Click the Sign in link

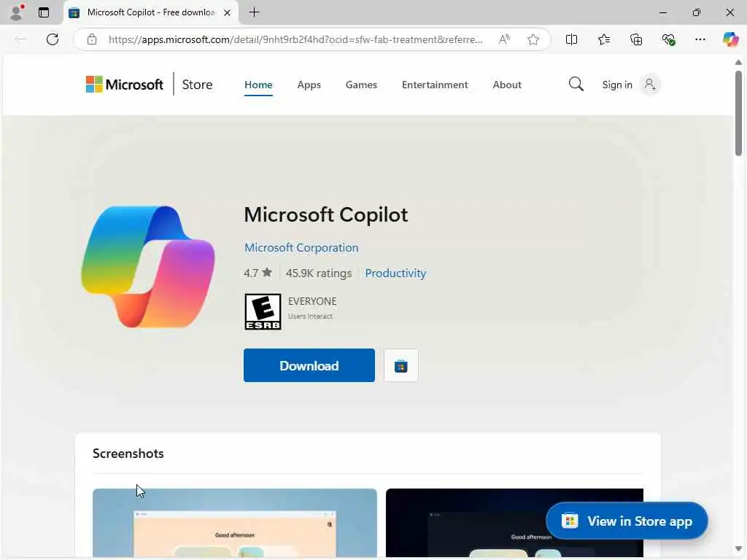(x=617, y=85)
